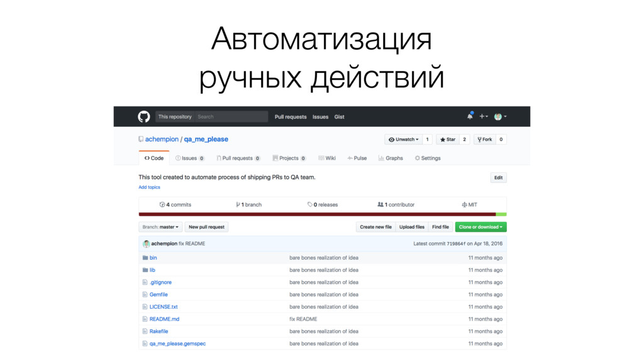Switch to the Wiki tab

click(327, 158)
